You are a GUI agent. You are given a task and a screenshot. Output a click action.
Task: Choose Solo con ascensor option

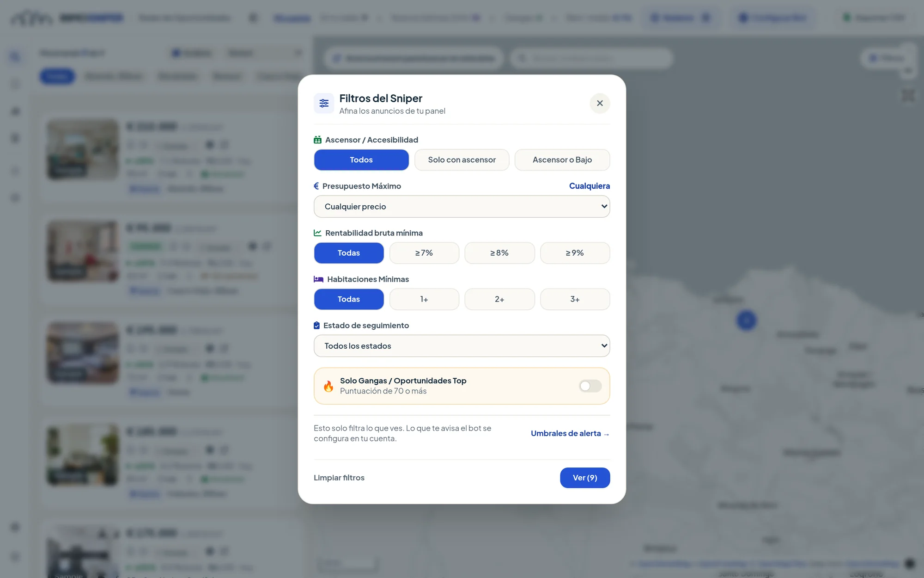click(x=462, y=160)
